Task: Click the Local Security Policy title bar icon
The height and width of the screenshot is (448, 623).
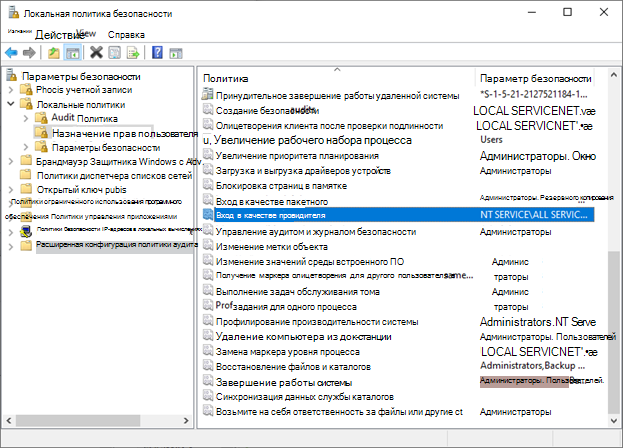Action: [13, 13]
